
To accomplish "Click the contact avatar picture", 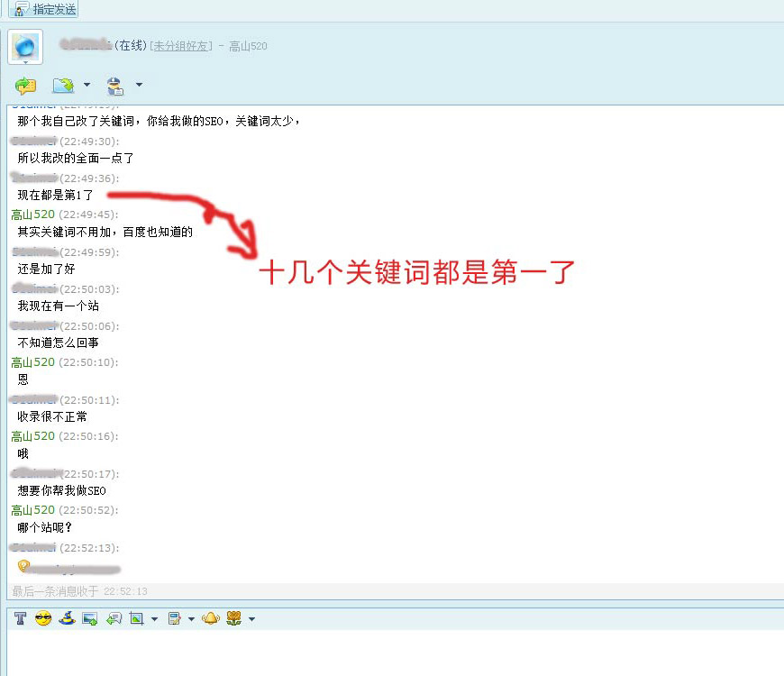I will click(25, 46).
